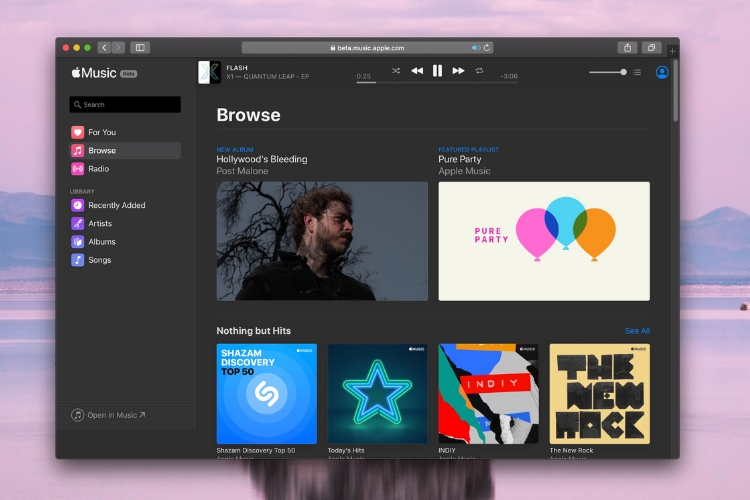This screenshot has height=500, width=750.
Task: Click the beta.music.apple.com address bar
Action: tap(367, 48)
